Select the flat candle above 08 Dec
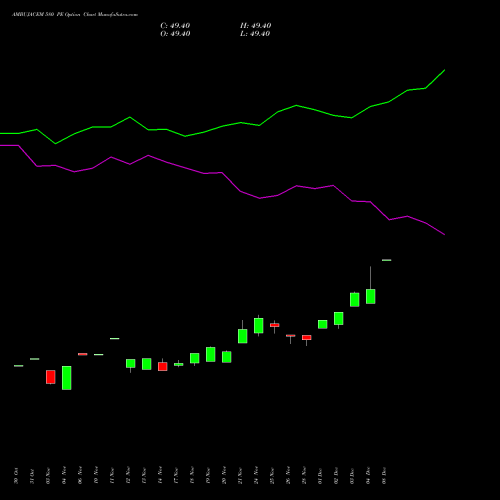500x500 pixels. (387, 260)
